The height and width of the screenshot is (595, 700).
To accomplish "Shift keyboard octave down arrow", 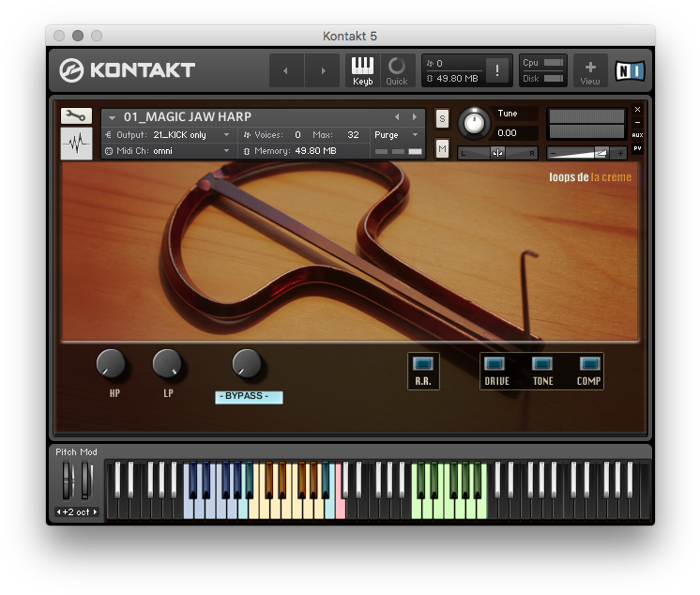I will 58,512.
